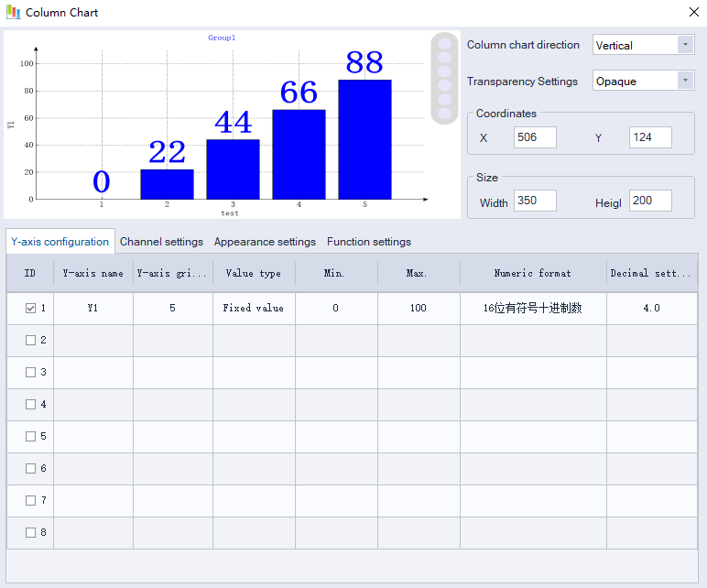Enable the row 6 checkbox
This screenshot has height=588, width=707.
[x=30, y=468]
